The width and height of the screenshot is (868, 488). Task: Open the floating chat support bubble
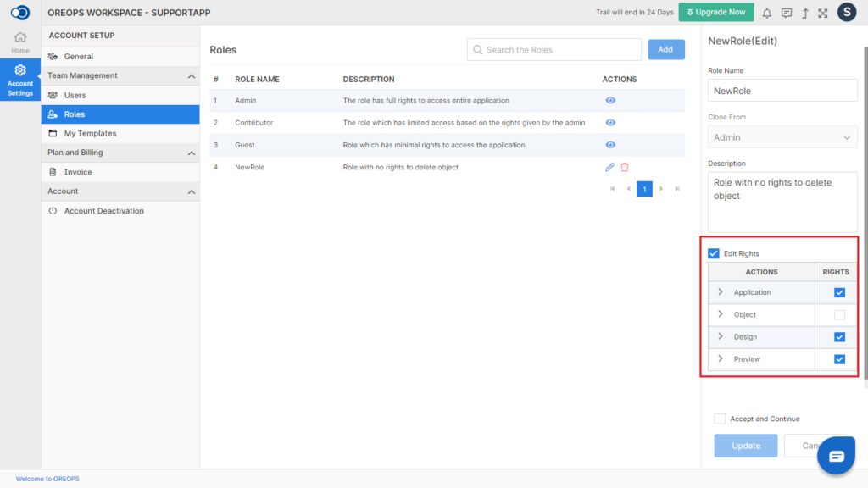[836, 455]
